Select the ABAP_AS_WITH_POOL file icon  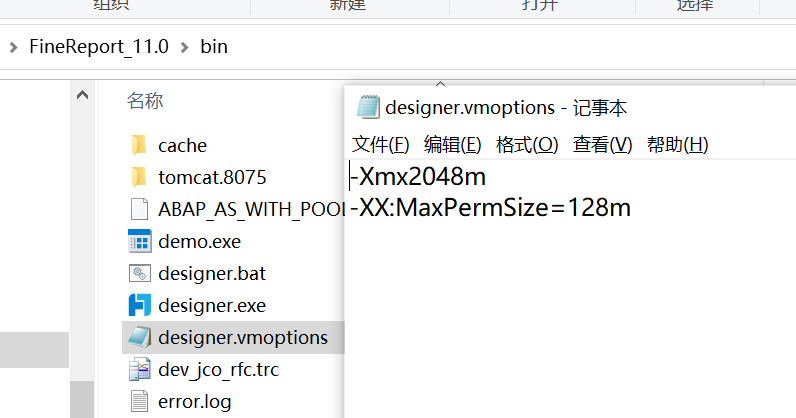[139, 209]
